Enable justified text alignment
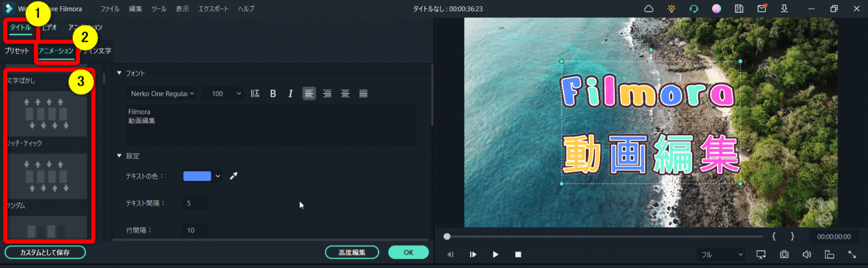Screen dimensions: 868x268 coord(363,94)
